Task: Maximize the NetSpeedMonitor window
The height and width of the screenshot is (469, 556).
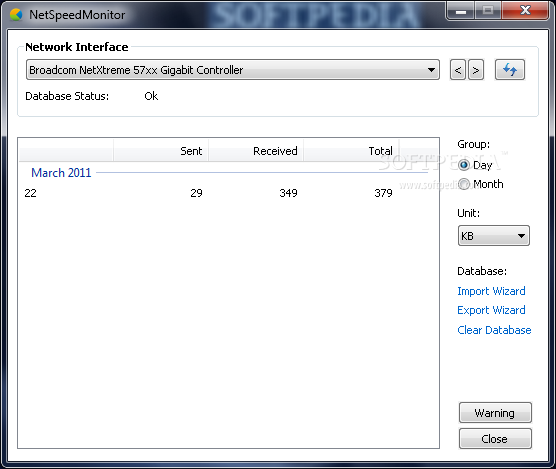Action: point(488,11)
